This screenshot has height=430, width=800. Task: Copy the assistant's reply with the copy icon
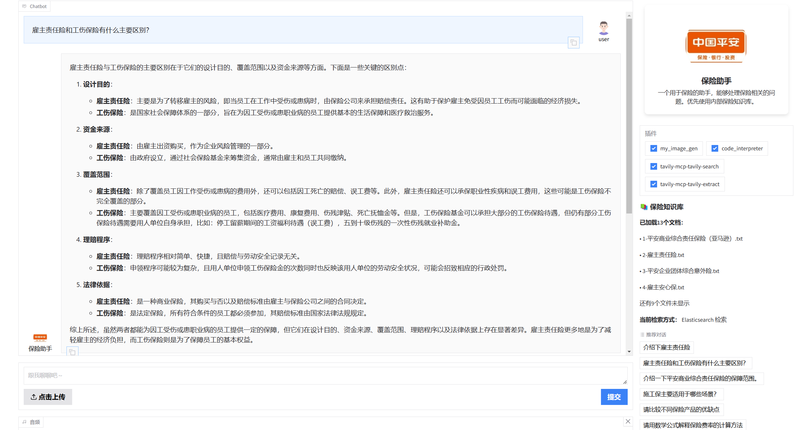point(72,351)
